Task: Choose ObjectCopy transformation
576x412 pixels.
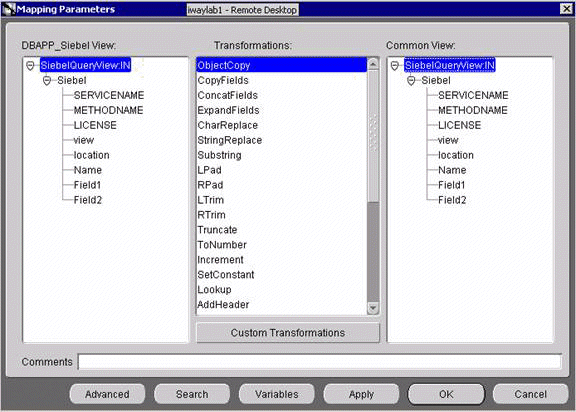Action: point(281,65)
